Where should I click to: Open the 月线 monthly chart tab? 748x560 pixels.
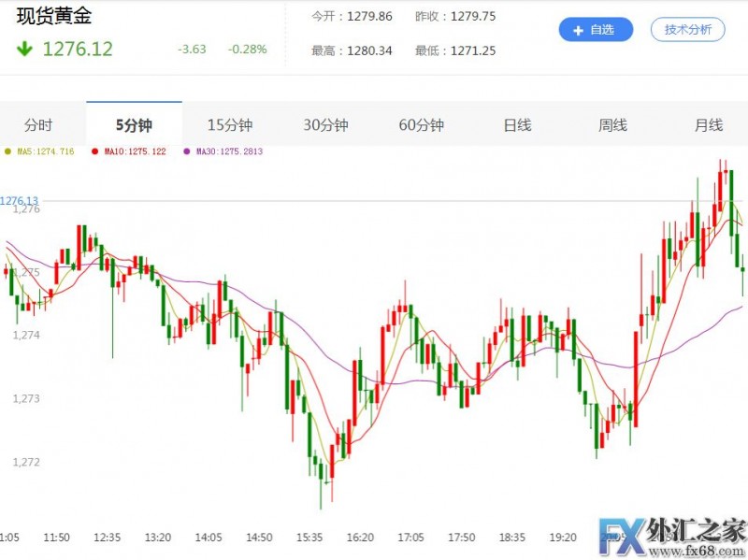pyautogui.click(x=708, y=125)
